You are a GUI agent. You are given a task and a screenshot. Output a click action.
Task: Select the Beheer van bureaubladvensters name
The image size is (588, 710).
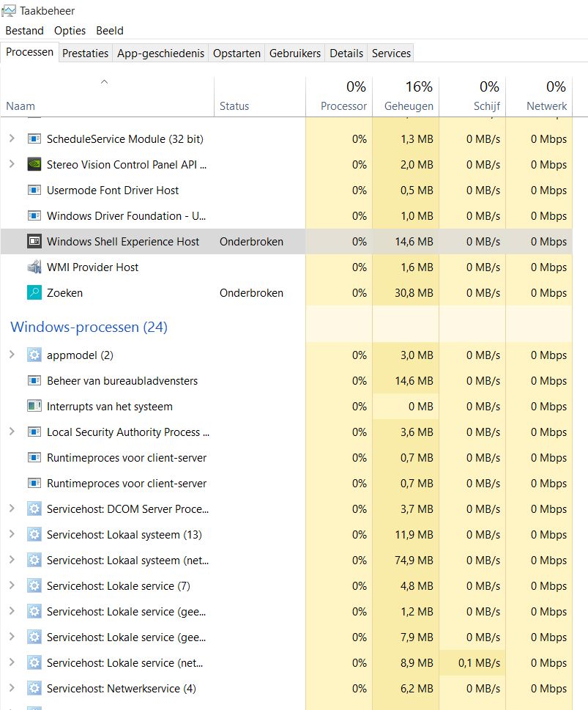click(122, 381)
